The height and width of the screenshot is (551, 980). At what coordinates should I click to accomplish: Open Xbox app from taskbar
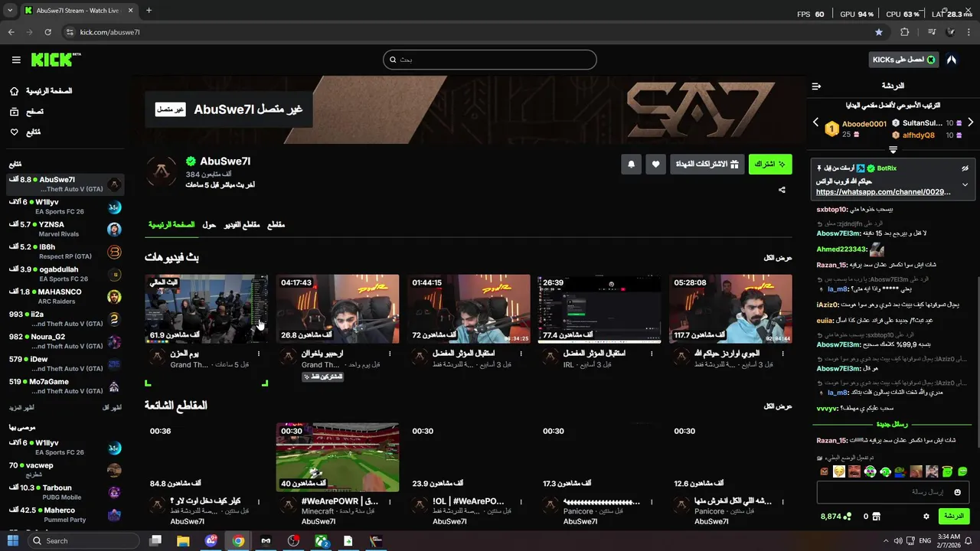(x=322, y=541)
